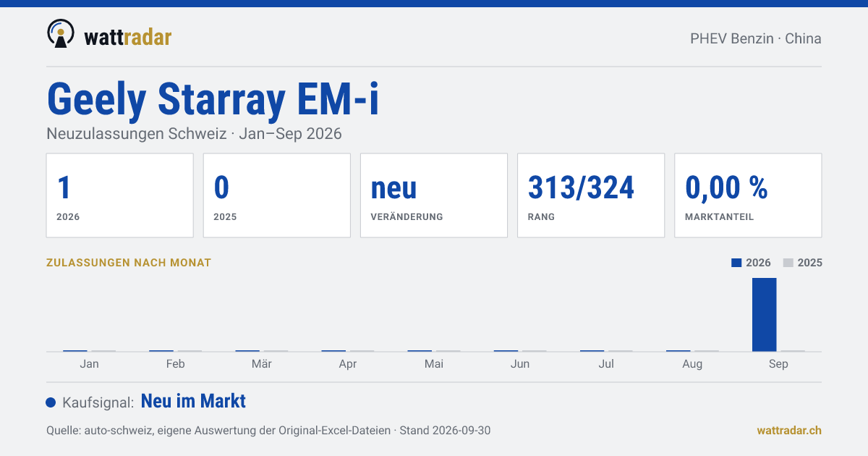Viewport: 868px width, 456px height.
Task: Click the Zulassungen nach Monat heading
Action: point(129,263)
